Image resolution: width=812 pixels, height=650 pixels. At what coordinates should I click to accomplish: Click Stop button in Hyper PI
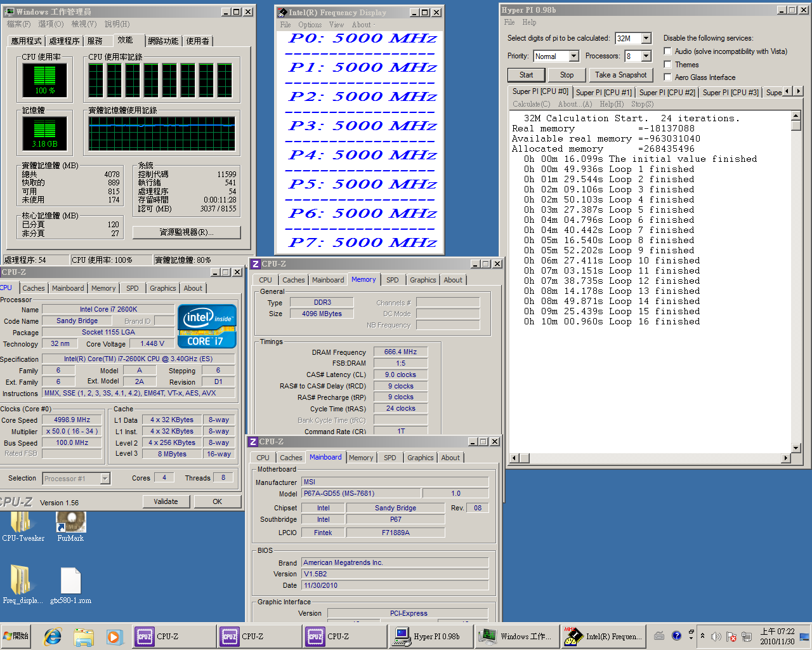click(x=566, y=75)
